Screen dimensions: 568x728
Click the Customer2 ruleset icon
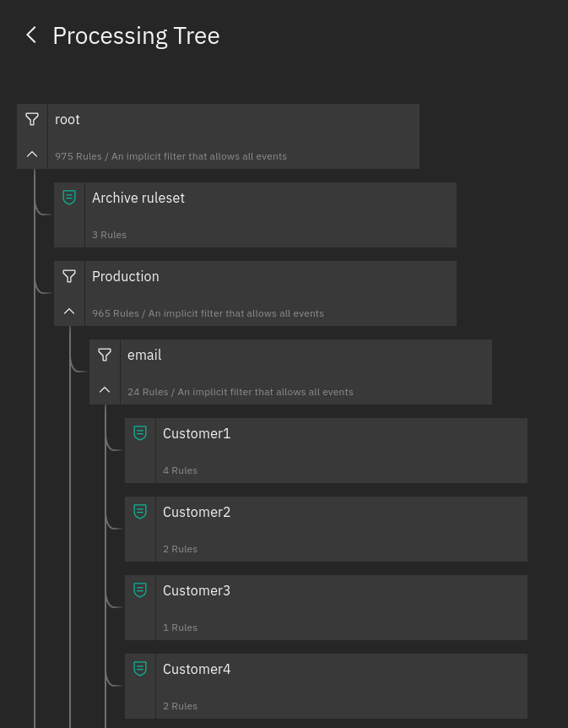tap(140, 511)
